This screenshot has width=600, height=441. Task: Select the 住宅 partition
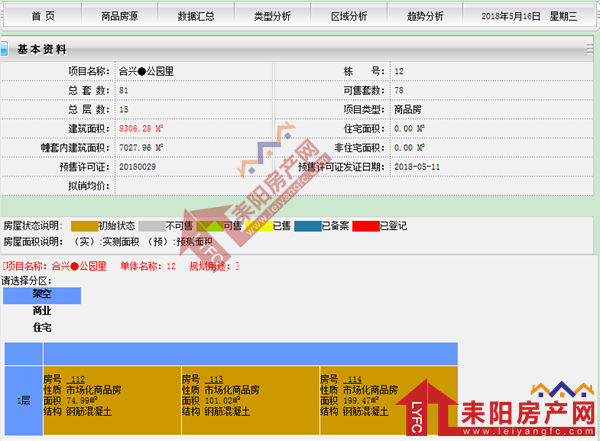(42, 328)
